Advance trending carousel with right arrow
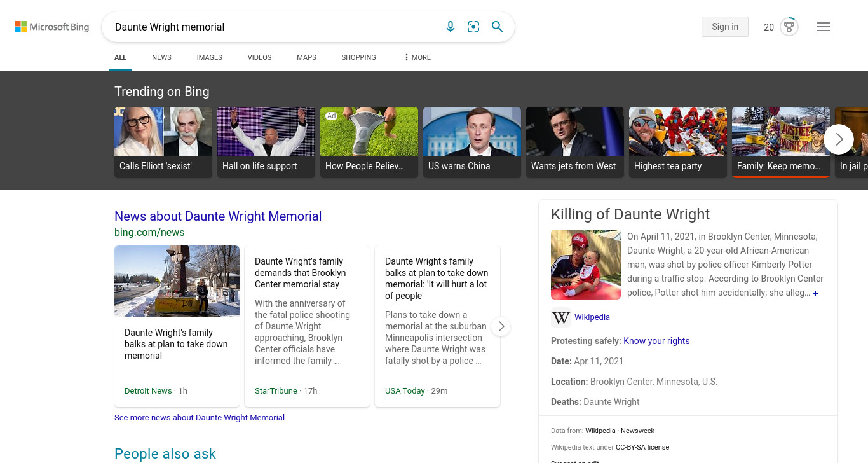 coord(839,139)
